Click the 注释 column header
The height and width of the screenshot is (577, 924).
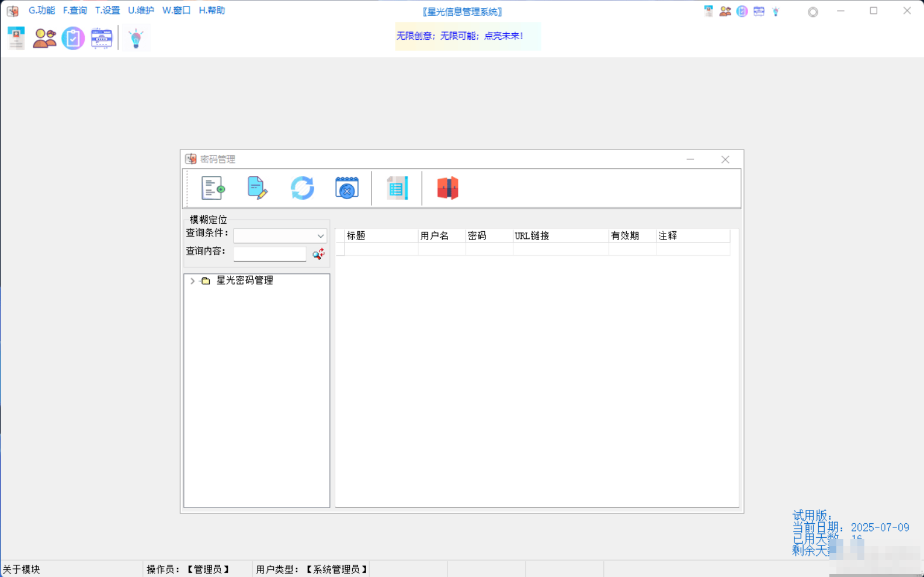click(x=693, y=236)
